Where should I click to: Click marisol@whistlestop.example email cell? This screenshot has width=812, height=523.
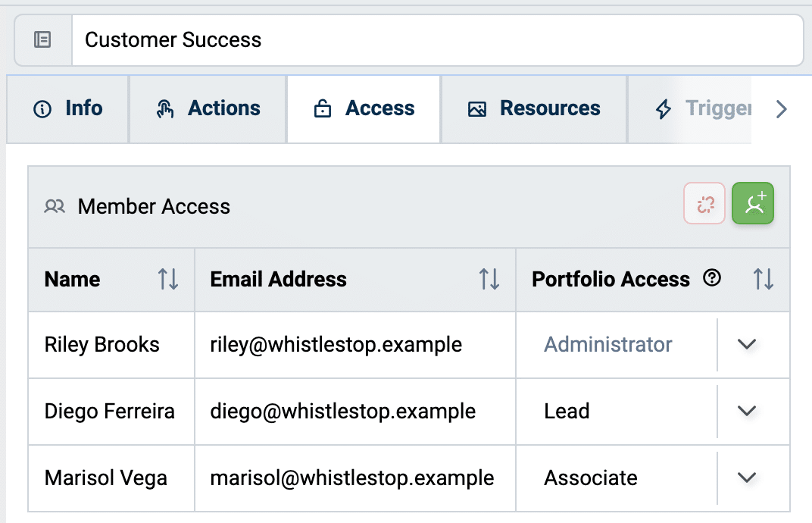click(355, 478)
